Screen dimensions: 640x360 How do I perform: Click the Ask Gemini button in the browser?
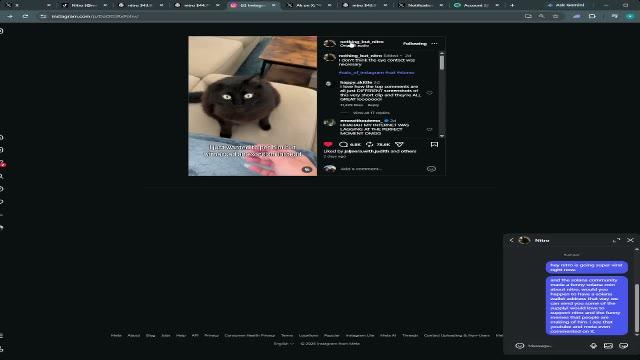566,5
